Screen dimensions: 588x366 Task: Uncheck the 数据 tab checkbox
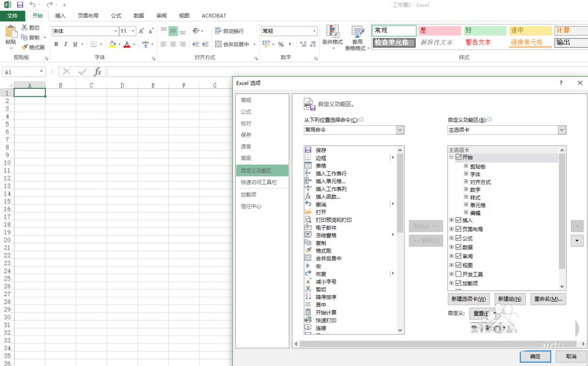point(458,247)
